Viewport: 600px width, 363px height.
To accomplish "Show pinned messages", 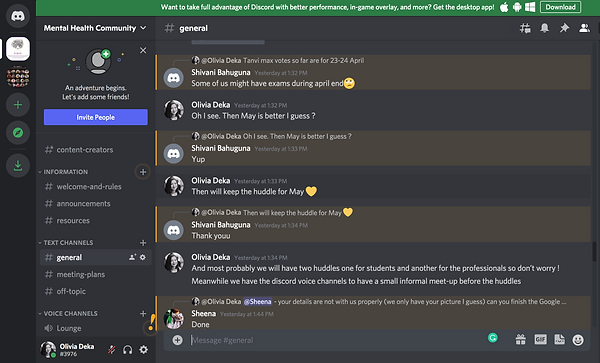I will tap(564, 28).
